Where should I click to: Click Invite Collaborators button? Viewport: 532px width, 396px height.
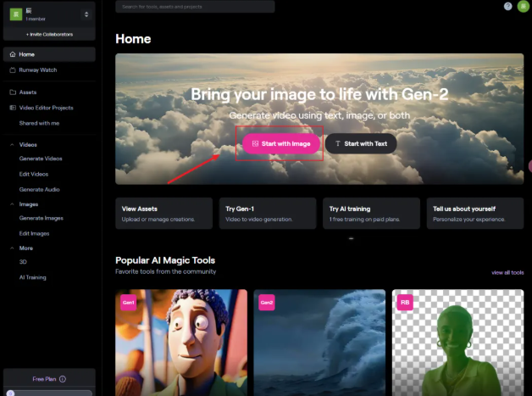pos(49,34)
